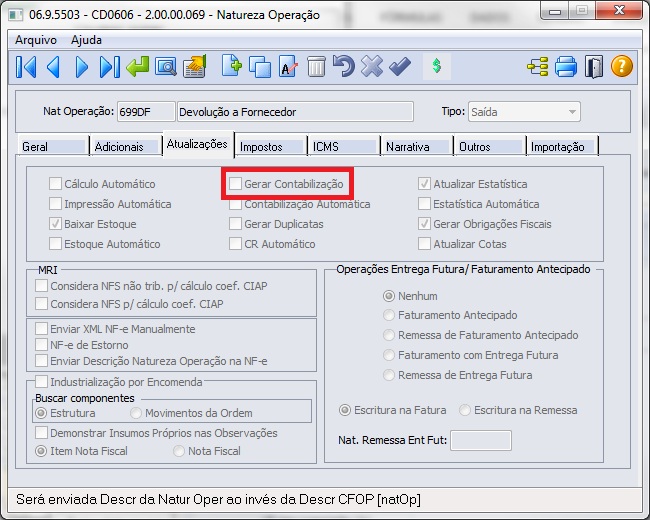Cancel changes X icon
This screenshot has height=520, width=650.
pyautogui.click(x=372, y=66)
